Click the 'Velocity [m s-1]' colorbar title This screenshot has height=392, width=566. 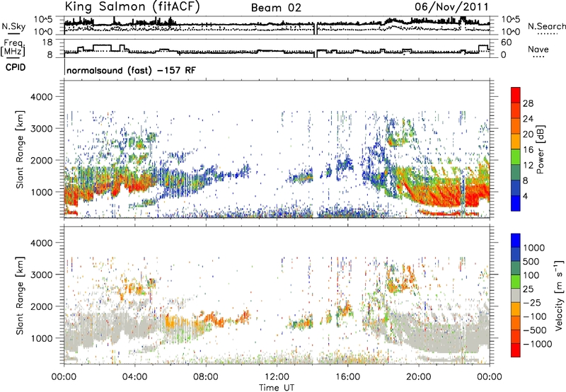pos(559,295)
